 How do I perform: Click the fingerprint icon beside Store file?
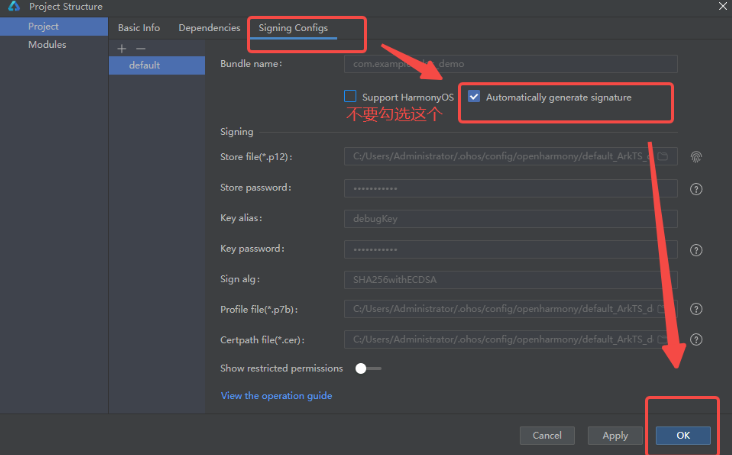696,157
